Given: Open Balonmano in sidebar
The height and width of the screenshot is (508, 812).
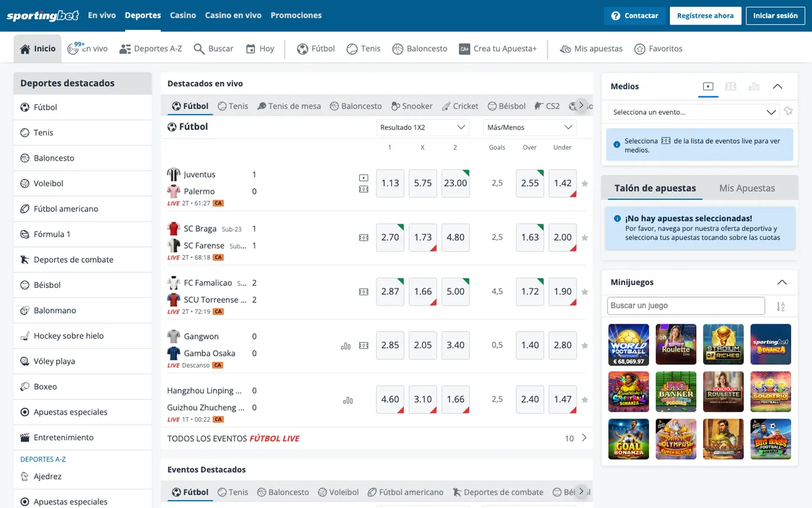Looking at the screenshot, I should click(x=83, y=310).
